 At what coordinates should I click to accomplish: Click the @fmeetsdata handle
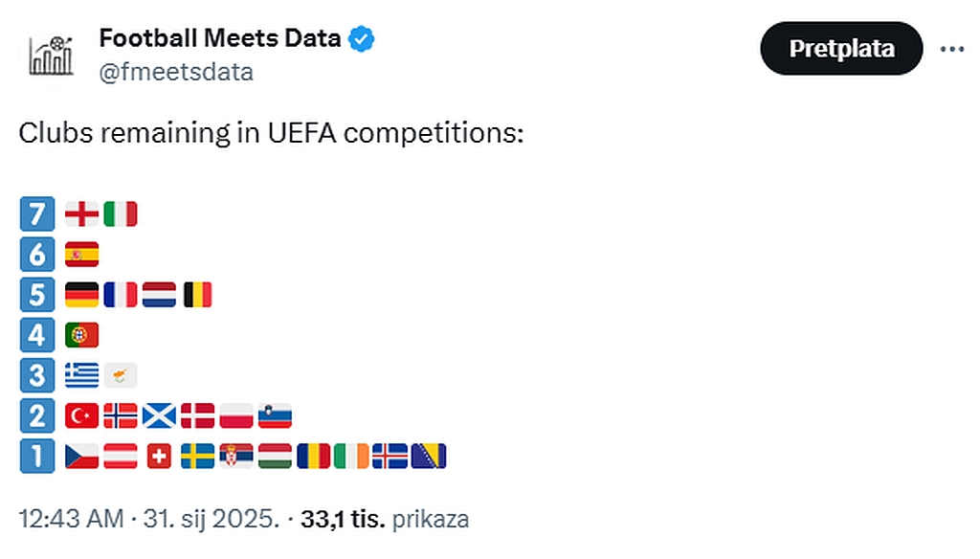176,72
